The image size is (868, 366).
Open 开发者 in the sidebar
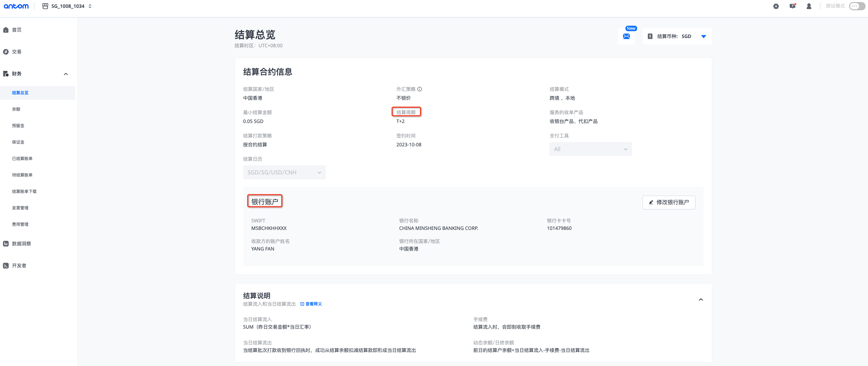(19, 266)
